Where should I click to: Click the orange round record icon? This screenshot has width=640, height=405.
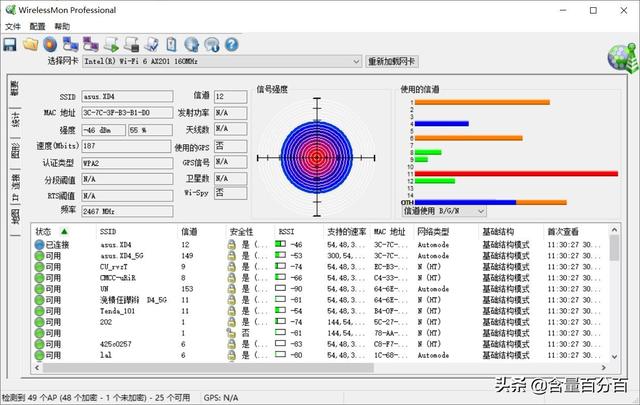[50, 44]
